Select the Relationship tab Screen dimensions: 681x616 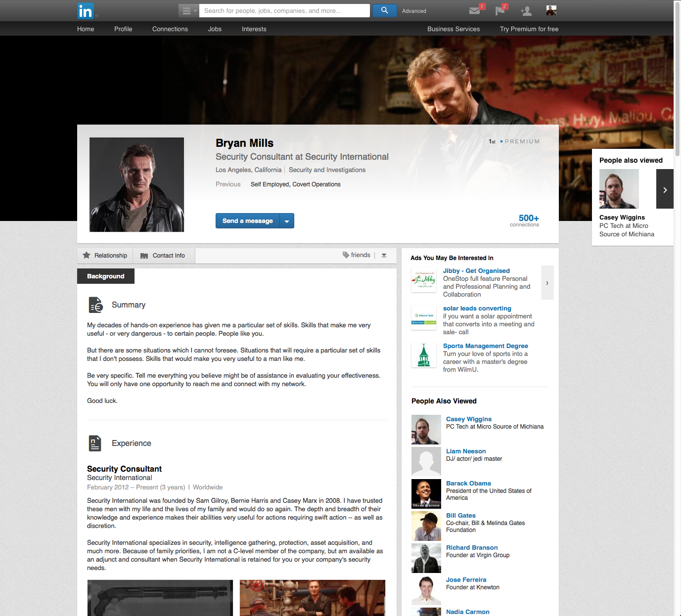105,256
